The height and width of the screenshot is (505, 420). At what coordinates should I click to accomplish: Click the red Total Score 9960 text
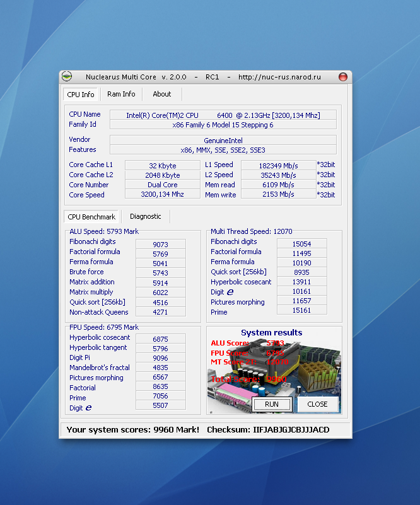coord(248,379)
